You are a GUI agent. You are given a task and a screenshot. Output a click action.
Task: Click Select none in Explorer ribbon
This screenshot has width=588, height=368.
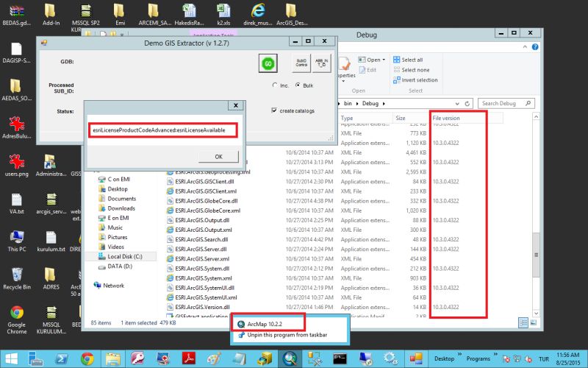tap(412, 70)
